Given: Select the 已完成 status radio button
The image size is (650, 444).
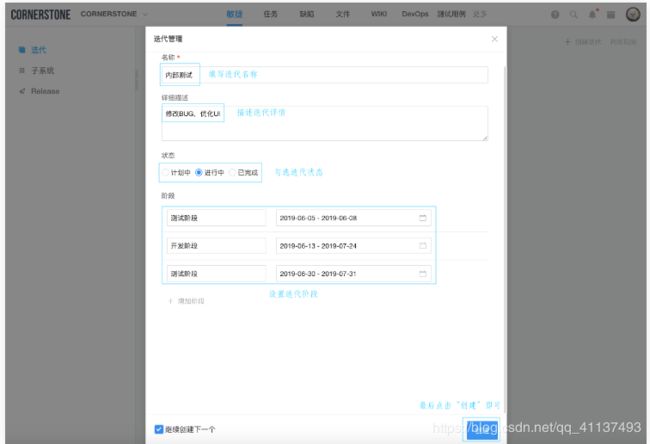Looking at the screenshot, I should point(232,172).
